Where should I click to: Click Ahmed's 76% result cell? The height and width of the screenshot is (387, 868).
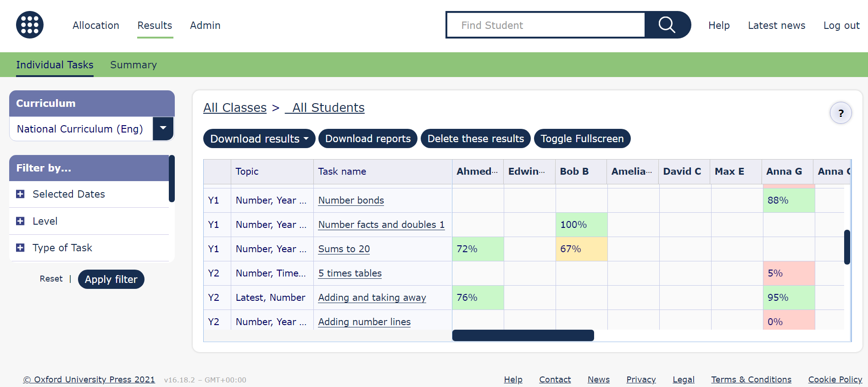point(478,298)
